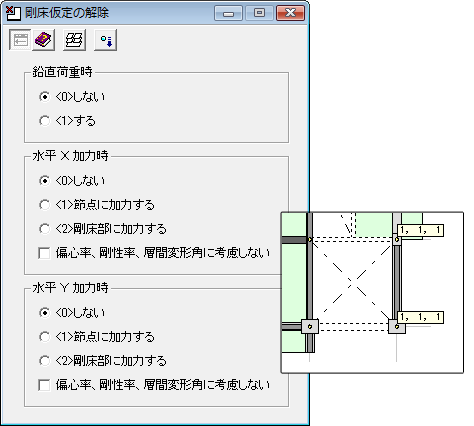Minimize the 剛床仮定の解除 window
This screenshot has width=474, height=426.
(x=228, y=13)
